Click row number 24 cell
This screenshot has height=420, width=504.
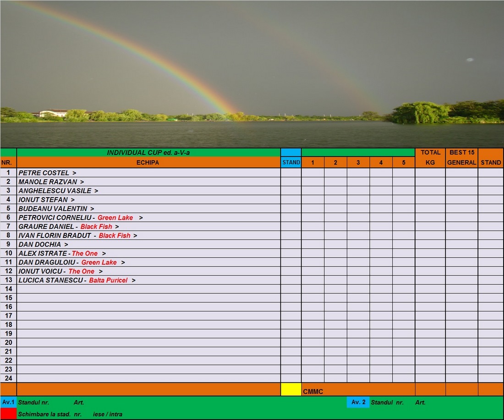[8, 378]
